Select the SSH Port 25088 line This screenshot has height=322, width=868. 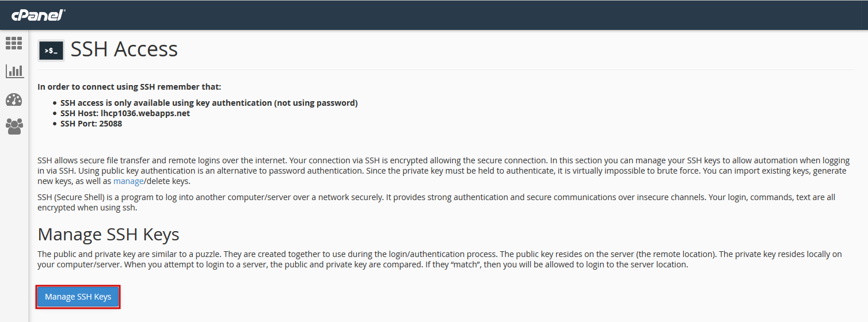coord(91,124)
